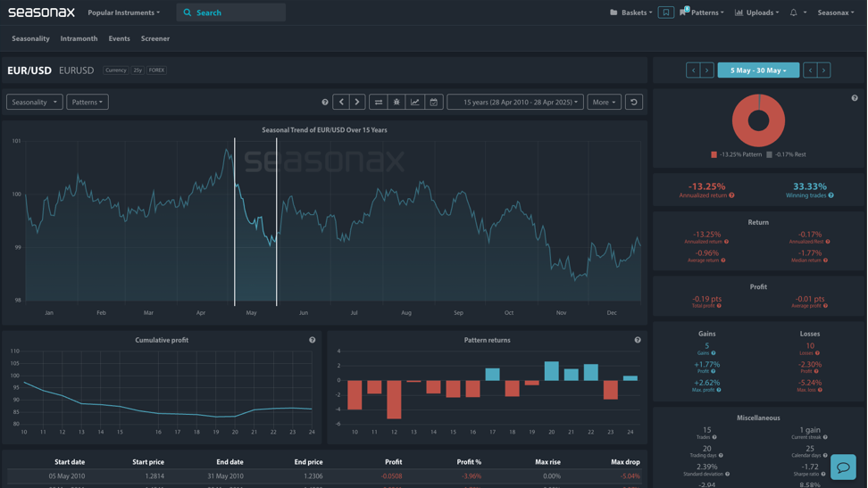
Task: Expand the Seasonax account menu
Action: 835,12
